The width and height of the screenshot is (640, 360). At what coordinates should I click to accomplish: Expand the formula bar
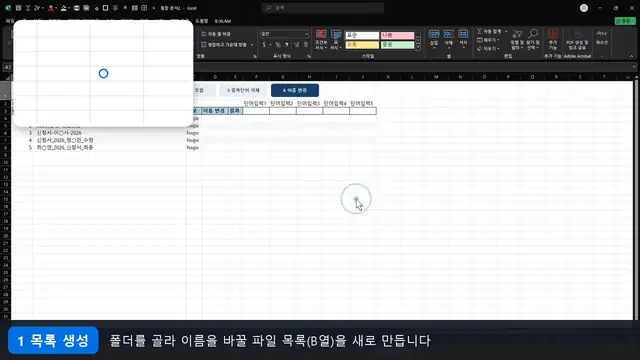click(633, 67)
